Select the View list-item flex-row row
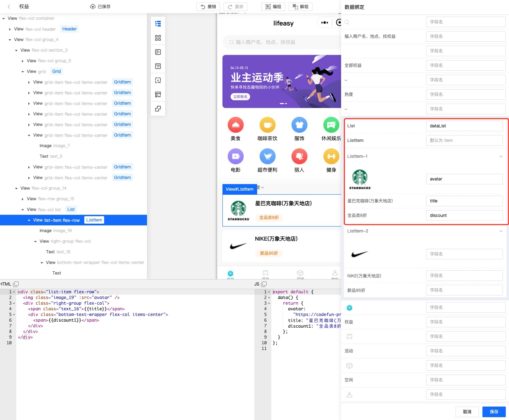509x420 pixels. tap(73, 220)
